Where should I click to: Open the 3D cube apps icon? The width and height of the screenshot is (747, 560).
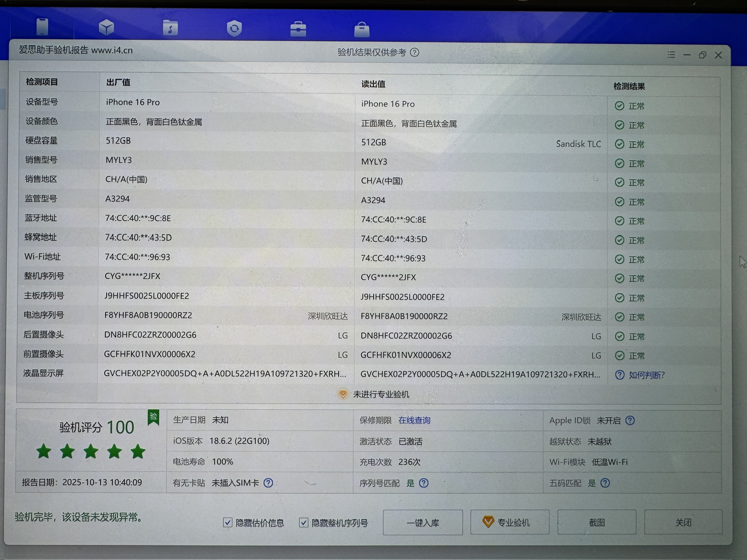[x=106, y=27]
